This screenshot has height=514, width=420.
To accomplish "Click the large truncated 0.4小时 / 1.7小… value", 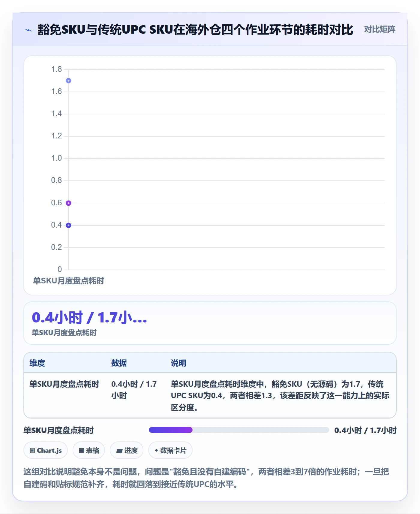I will point(89,318).
